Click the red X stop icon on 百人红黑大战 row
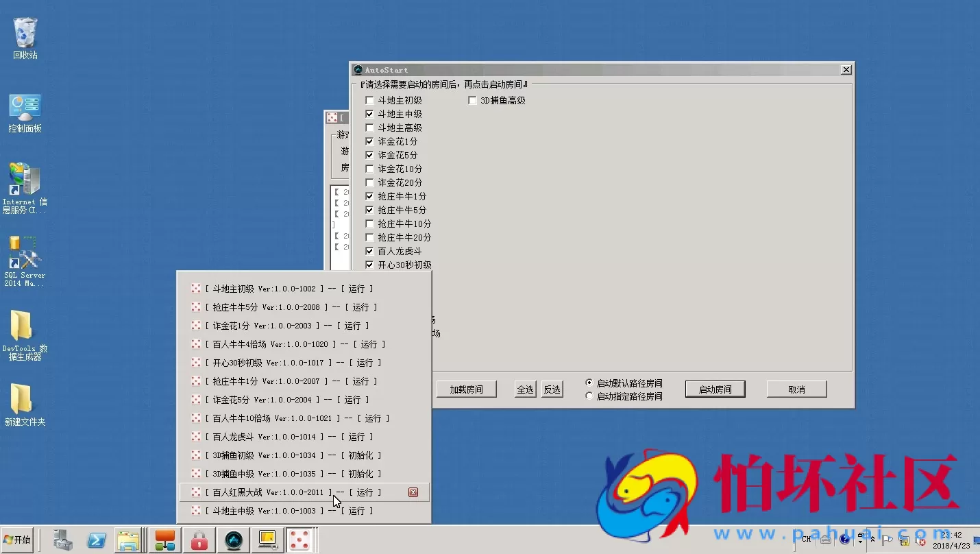Viewport: 980px width, 554px height. (x=413, y=492)
